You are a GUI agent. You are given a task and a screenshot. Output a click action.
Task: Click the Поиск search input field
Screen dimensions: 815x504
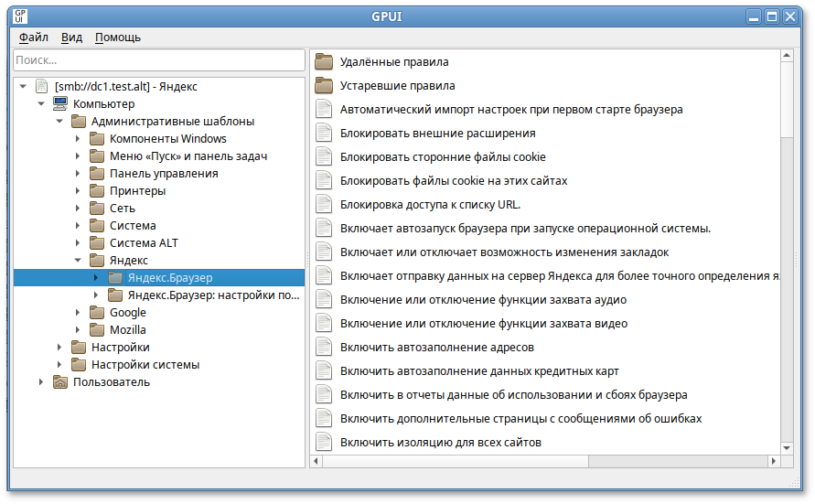[x=159, y=60]
